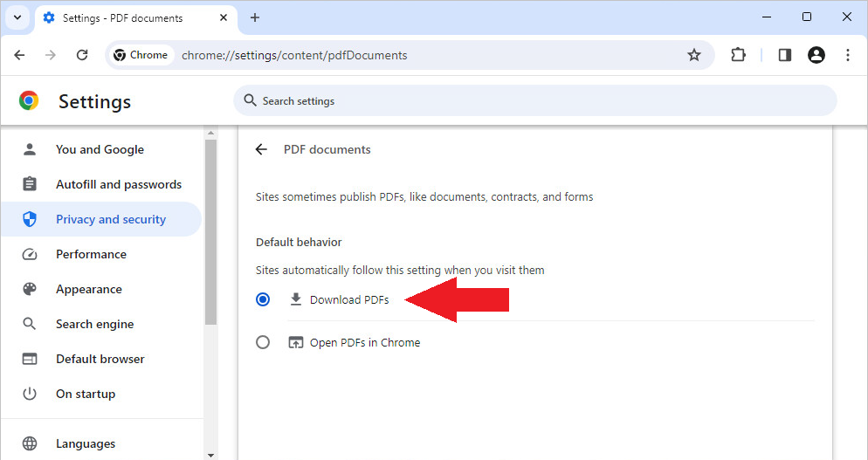Viewport: 868px width, 460px height.
Task: Open You and Google section
Action: pyautogui.click(x=100, y=149)
